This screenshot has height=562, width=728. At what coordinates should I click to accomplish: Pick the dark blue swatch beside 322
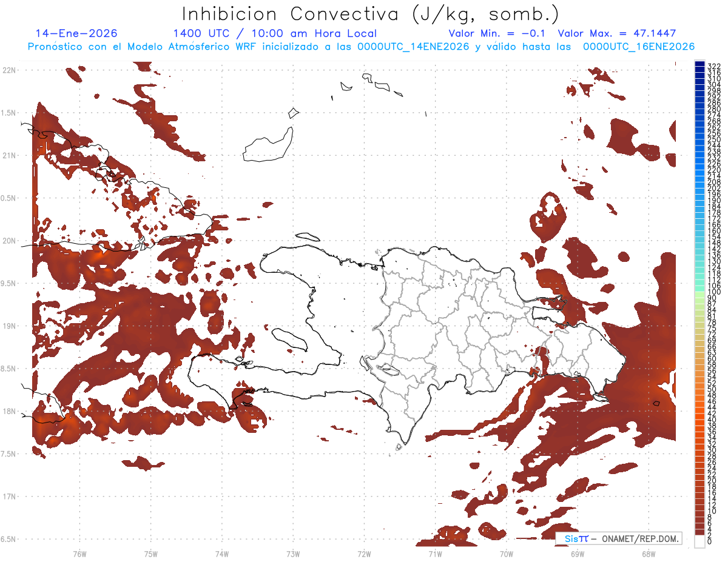tap(699, 64)
